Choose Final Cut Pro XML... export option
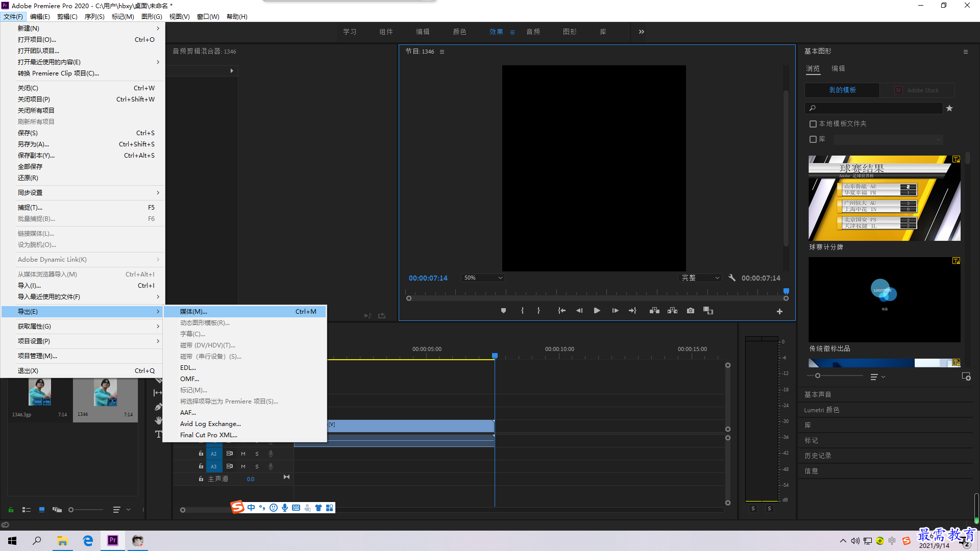 click(245, 435)
